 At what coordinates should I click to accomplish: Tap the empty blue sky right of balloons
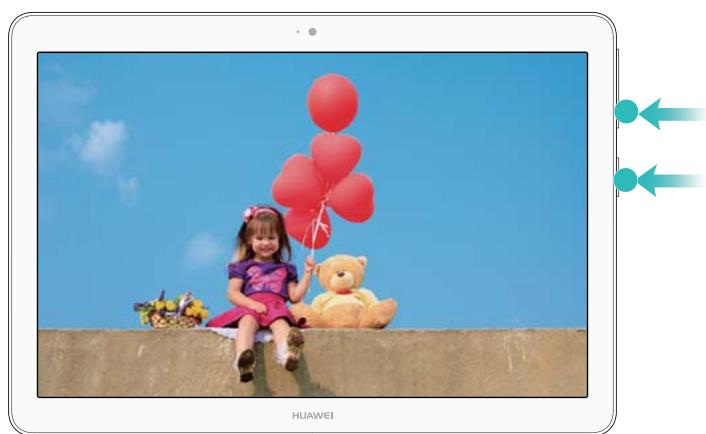pyautogui.click(x=480, y=150)
